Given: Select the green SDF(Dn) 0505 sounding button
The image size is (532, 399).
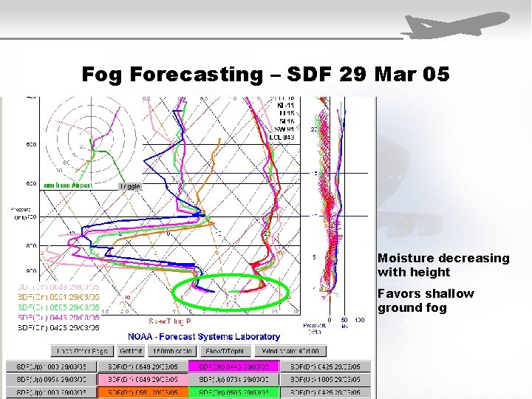Looking at the screenshot, I should (233, 392).
